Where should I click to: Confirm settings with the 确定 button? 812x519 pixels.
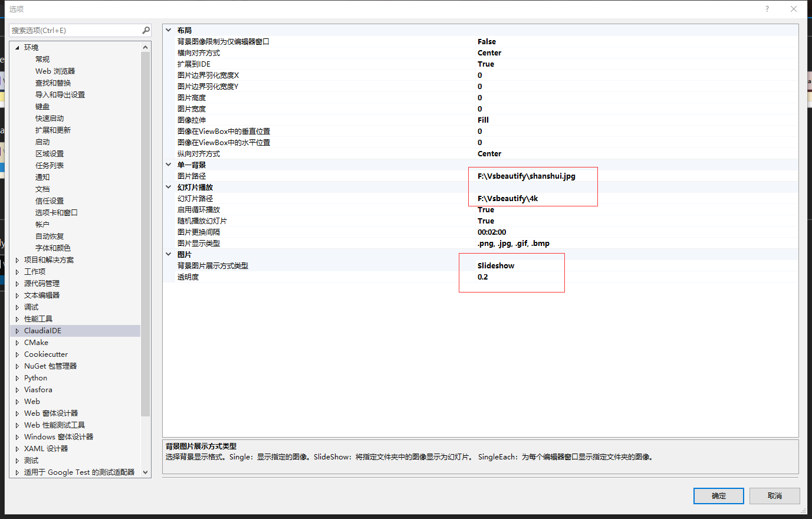pyautogui.click(x=718, y=495)
